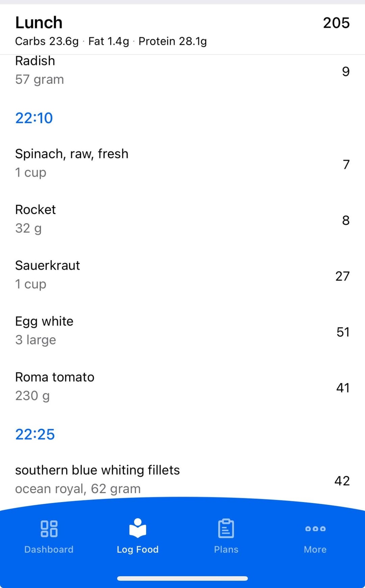365x588 pixels.
Task: Switch to the Dashboard tab label
Action: click(x=49, y=549)
